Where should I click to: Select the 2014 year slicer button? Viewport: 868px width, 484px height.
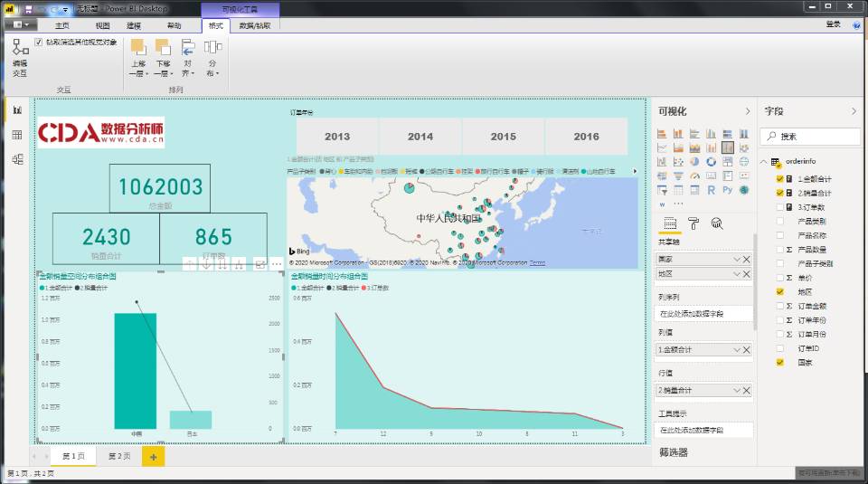pyautogui.click(x=420, y=137)
